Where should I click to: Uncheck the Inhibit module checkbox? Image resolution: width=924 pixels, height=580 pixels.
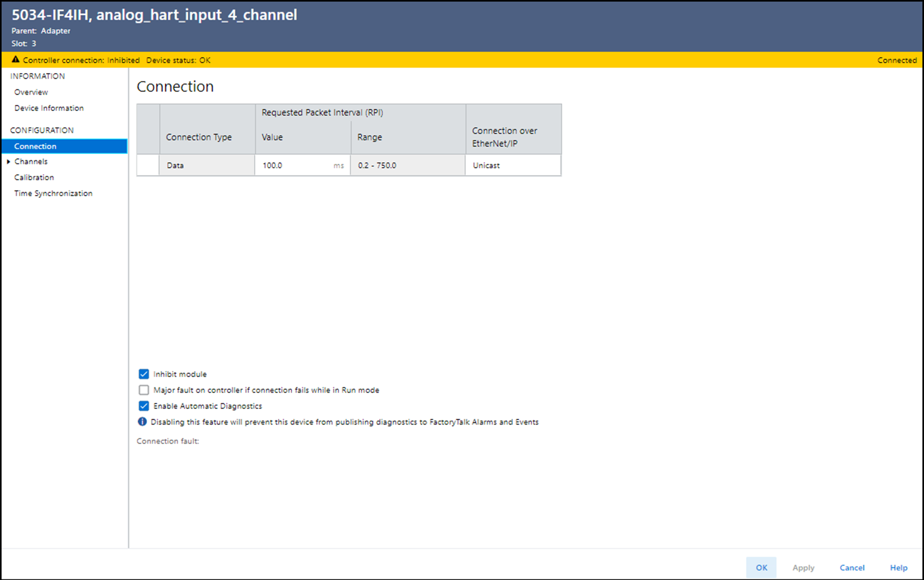pos(144,374)
